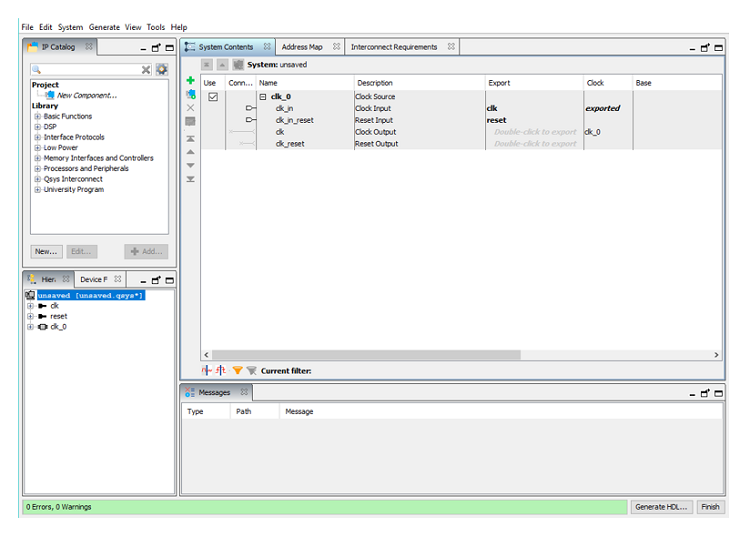Close the Hierarchy tab with its X

66,279
